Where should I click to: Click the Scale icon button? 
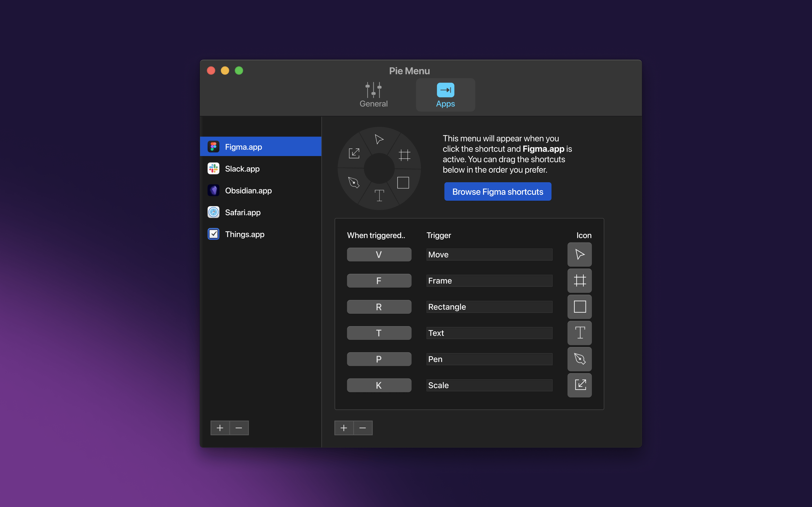pos(579,385)
